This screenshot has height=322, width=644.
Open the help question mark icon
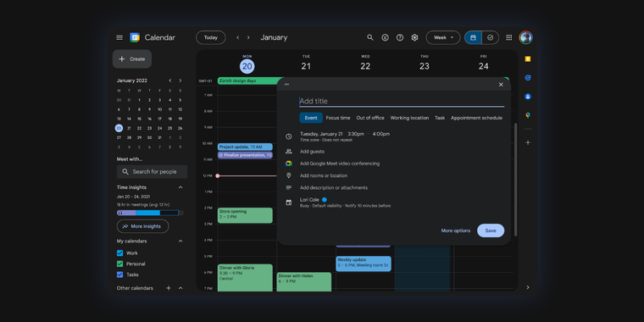(x=400, y=37)
